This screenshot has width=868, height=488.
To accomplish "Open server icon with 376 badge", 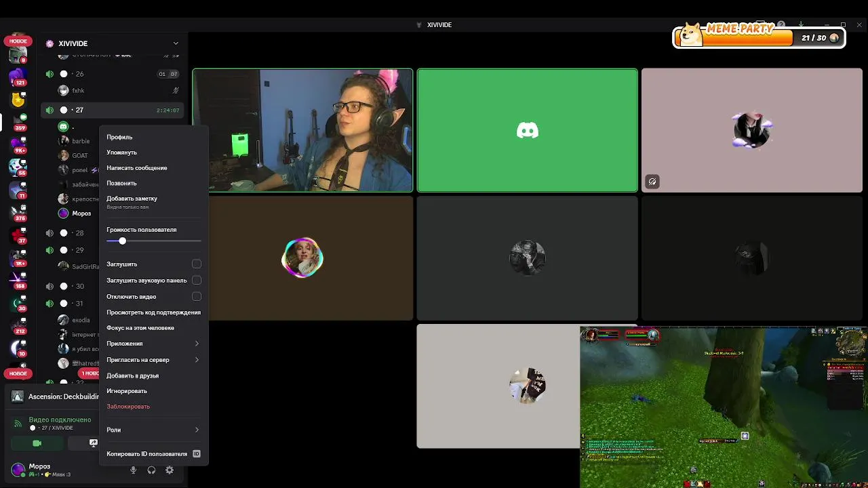I will [x=18, y=212].
